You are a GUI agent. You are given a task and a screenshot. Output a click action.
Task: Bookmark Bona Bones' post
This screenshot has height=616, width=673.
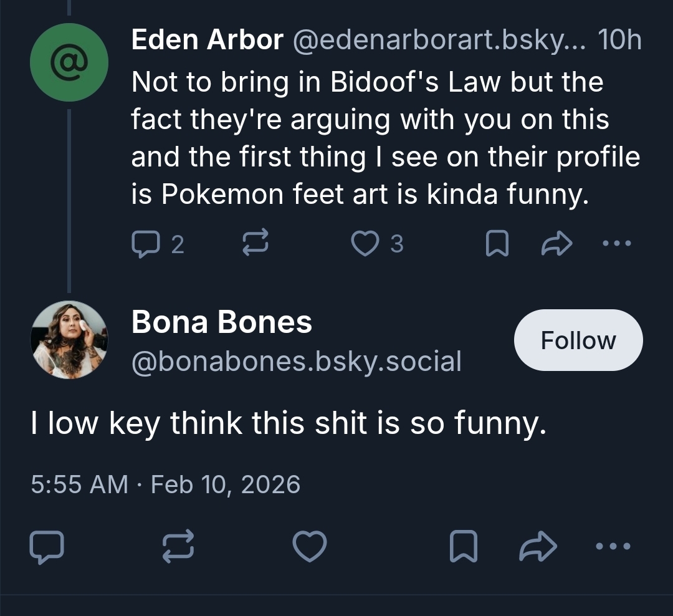[463, 547]
